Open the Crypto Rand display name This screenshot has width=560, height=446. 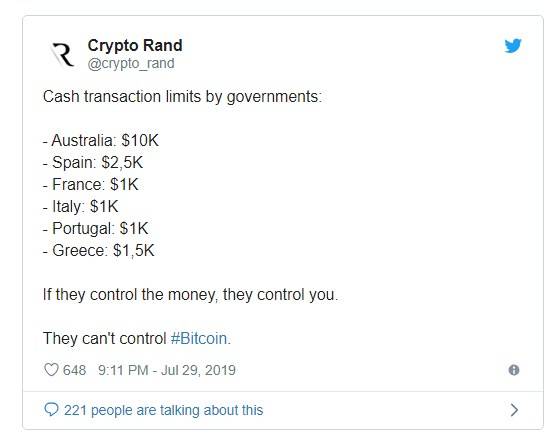135,45
